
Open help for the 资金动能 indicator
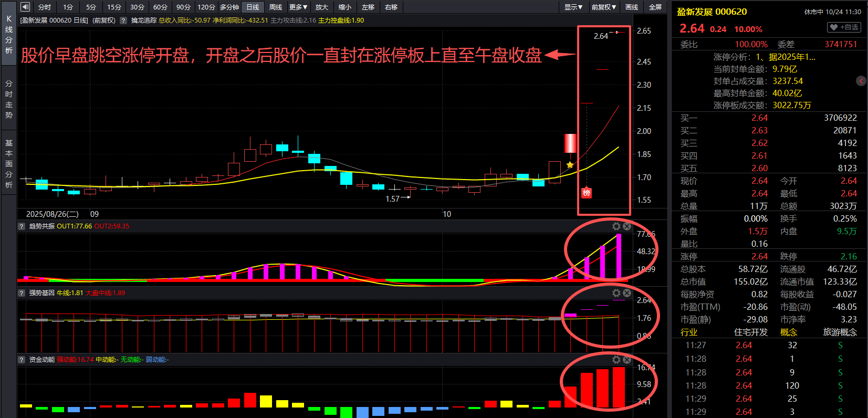tap(22, 360)
